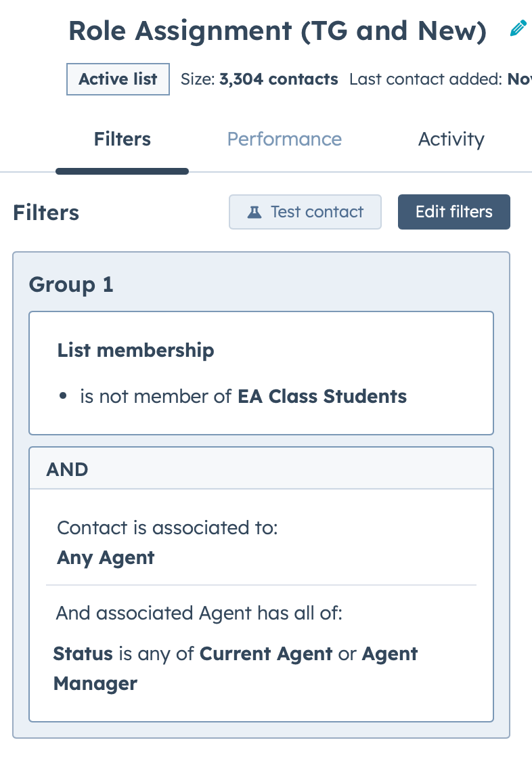Click the "Contact is associated to:" label
The width and height of the screenshot is (532, 757).
click(167, 528)
